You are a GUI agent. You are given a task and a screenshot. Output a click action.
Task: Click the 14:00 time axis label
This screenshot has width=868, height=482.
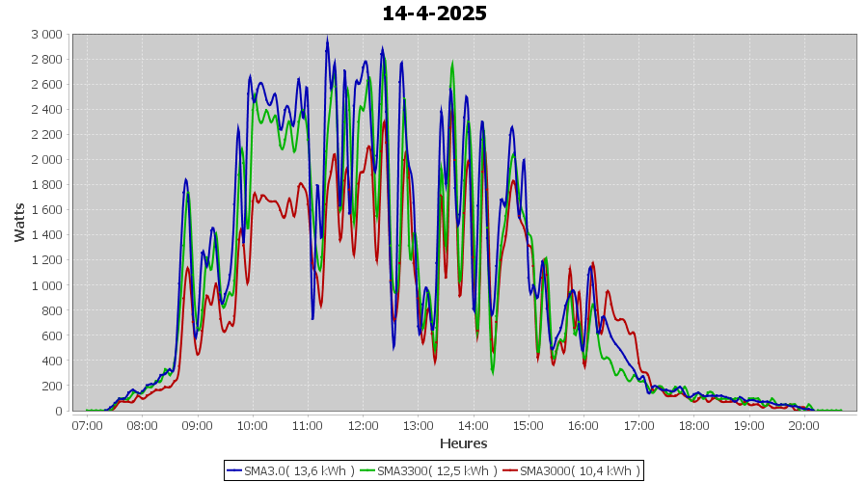tap(474, 425)
